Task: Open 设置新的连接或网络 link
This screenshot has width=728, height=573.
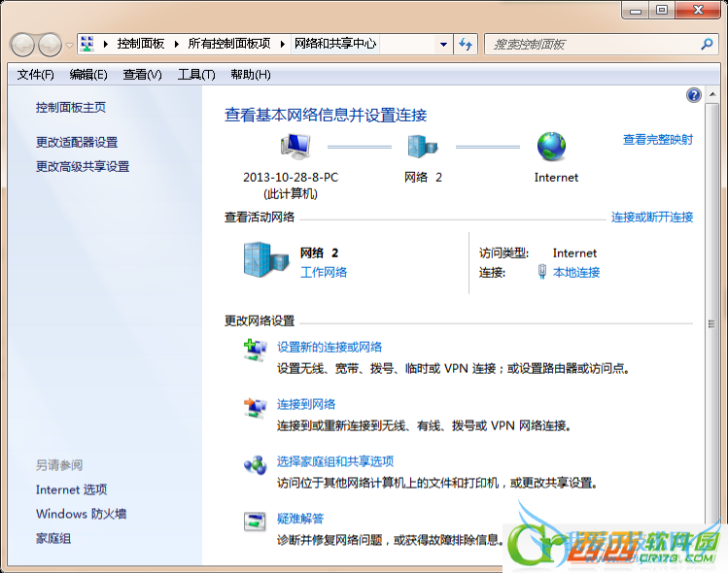Action: click(329, 347)
